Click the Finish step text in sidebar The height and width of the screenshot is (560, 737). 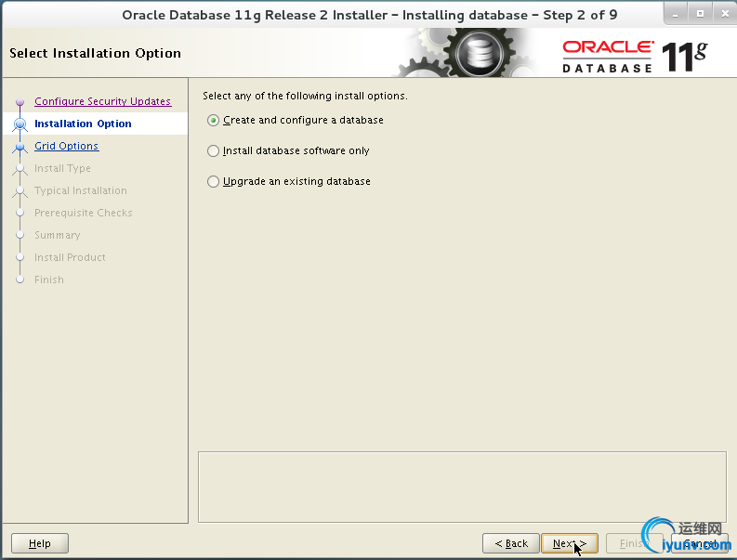point(49,280)
